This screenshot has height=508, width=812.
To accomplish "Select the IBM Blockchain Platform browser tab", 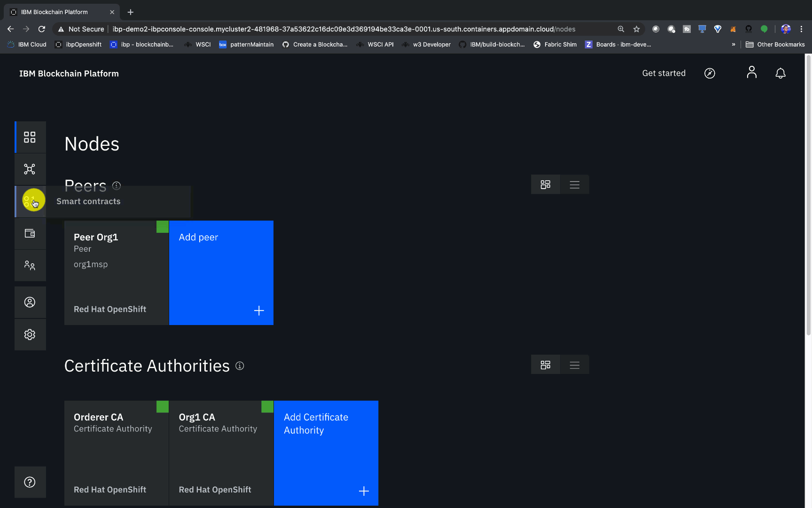I will [61, 12].
